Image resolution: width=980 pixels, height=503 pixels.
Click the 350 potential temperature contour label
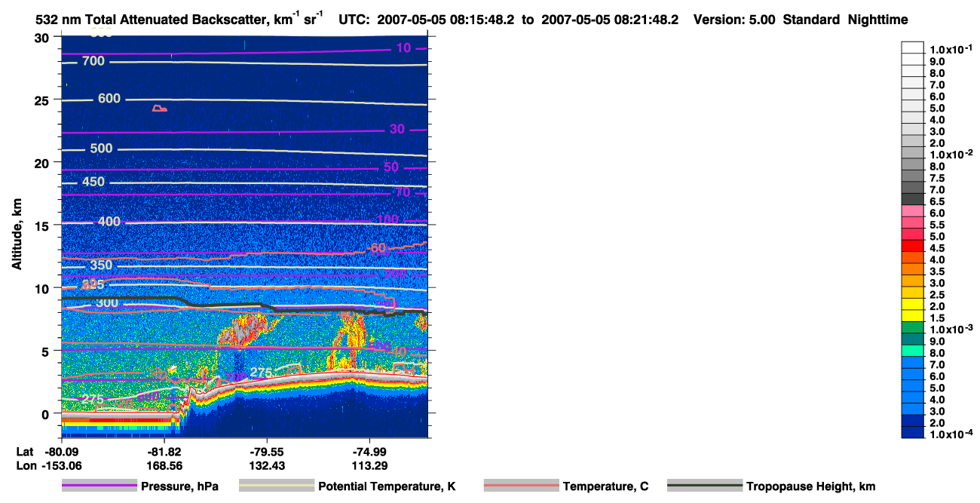101,265
